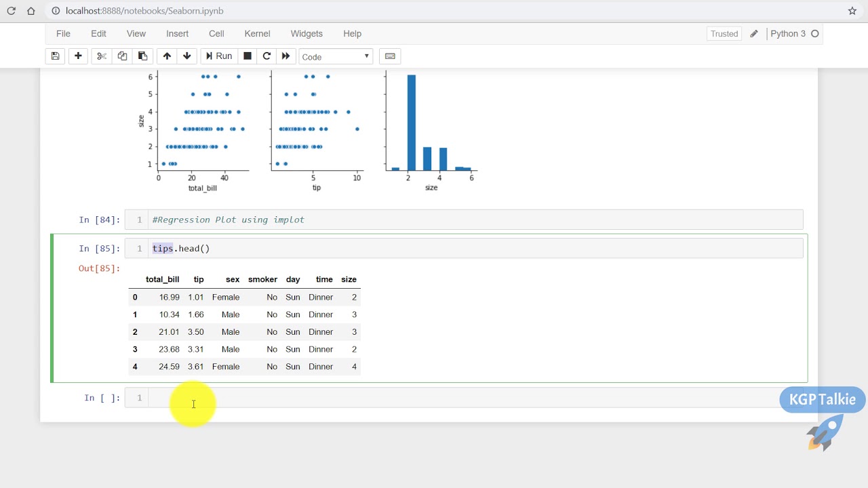
Task: Go to browser home page icon
Action: [31, 11]
